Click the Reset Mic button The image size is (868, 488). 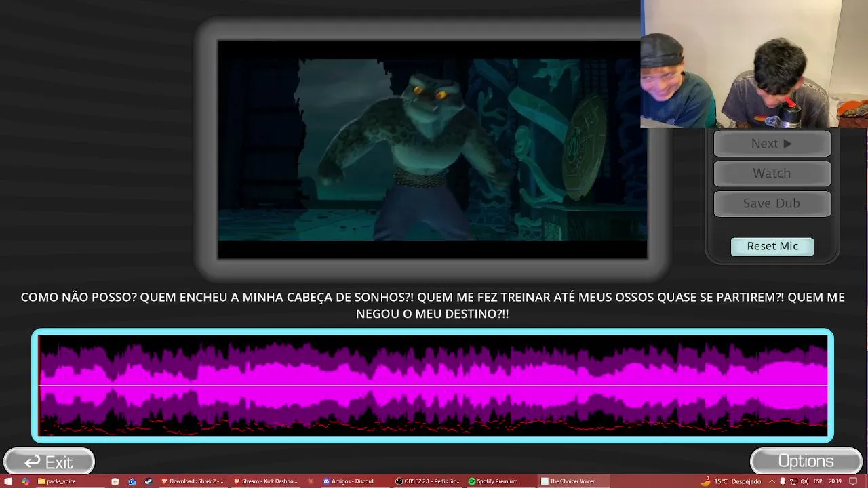click(772, 246)
